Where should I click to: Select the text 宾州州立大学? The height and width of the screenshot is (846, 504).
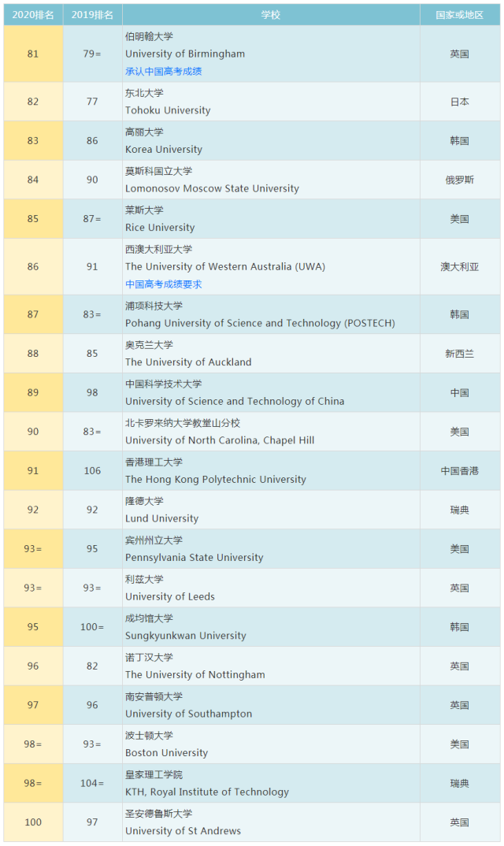(x=154, y=540)
